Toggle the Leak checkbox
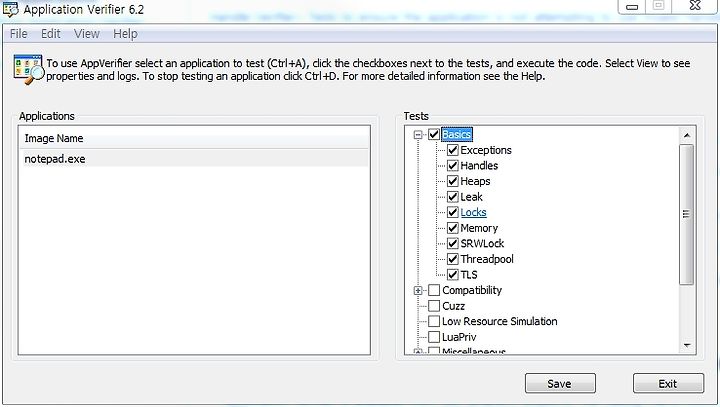This screenshot has height=407, width=720. coord(453,197)
